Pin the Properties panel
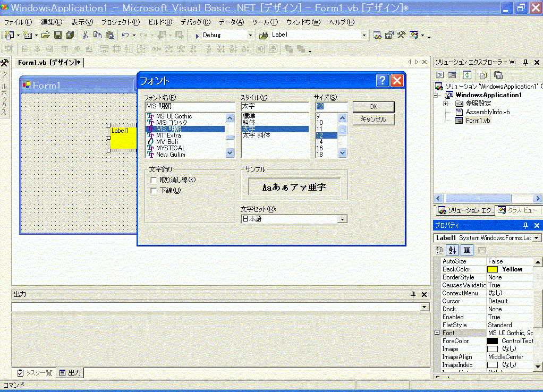Image resolution: width=543 pixels, height=392 pixels. (525, 225)
